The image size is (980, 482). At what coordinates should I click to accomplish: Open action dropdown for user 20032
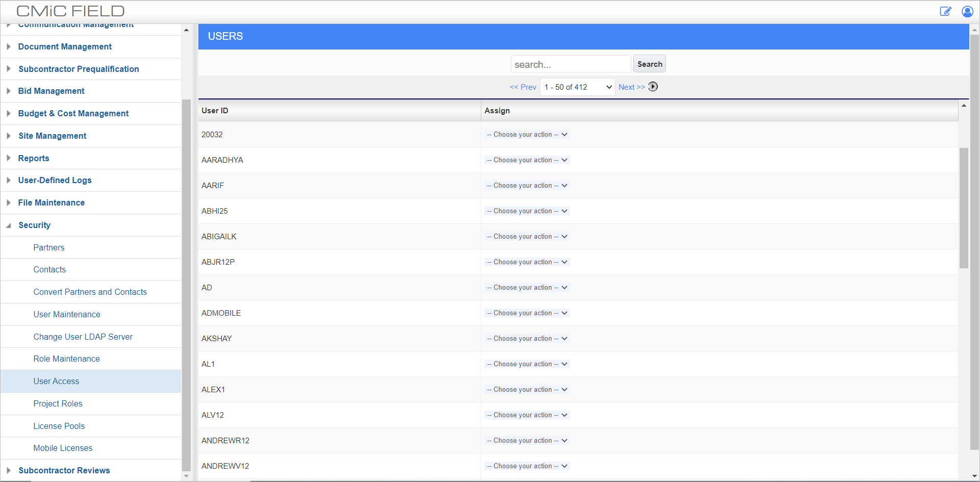tap(527, 135)
